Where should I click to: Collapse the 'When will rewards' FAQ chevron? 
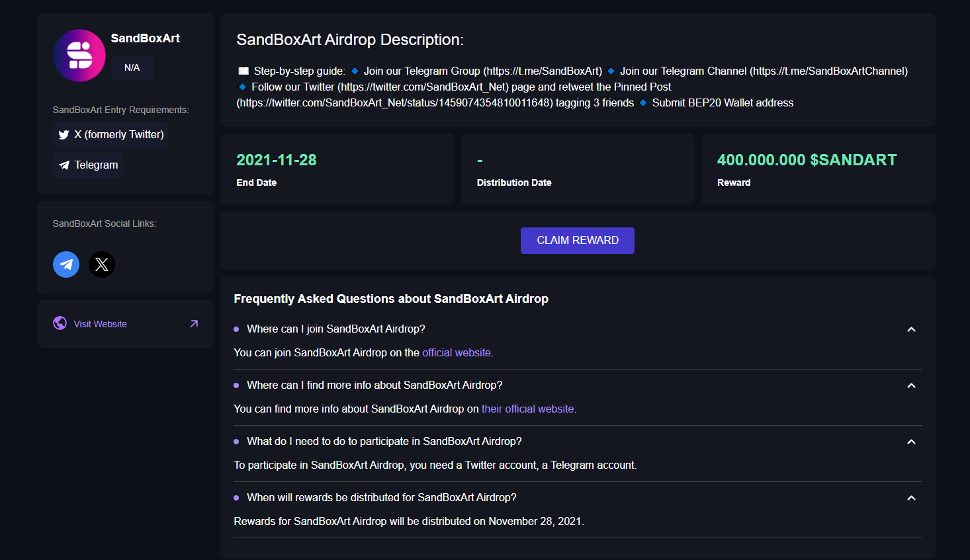click(911, 498)
